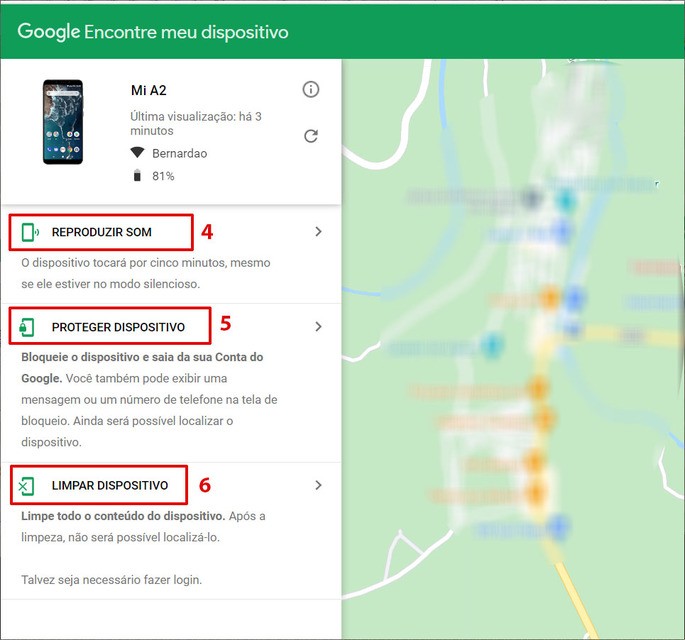Viewport: 685px width, 640px height.
Task: Click the 'Bernardao' network name
Action: coord(179,153)
